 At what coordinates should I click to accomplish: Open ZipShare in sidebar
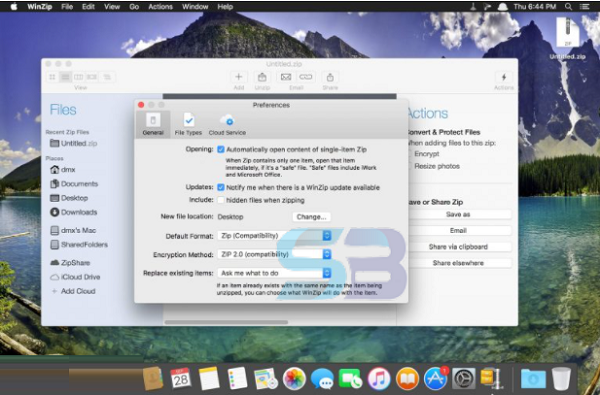[70, 263]
